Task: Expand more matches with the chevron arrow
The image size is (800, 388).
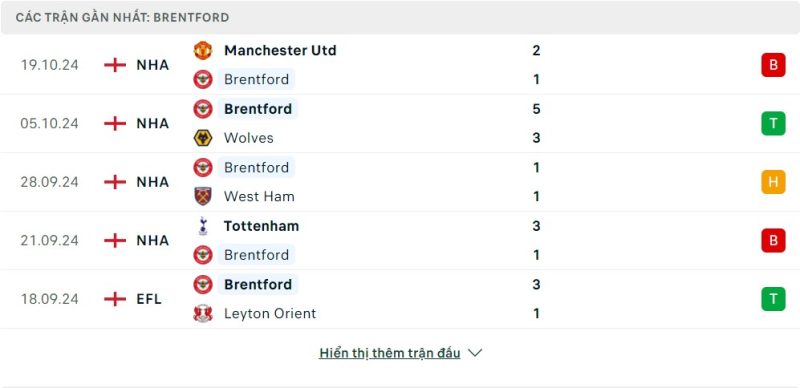Action: [475, 353]
